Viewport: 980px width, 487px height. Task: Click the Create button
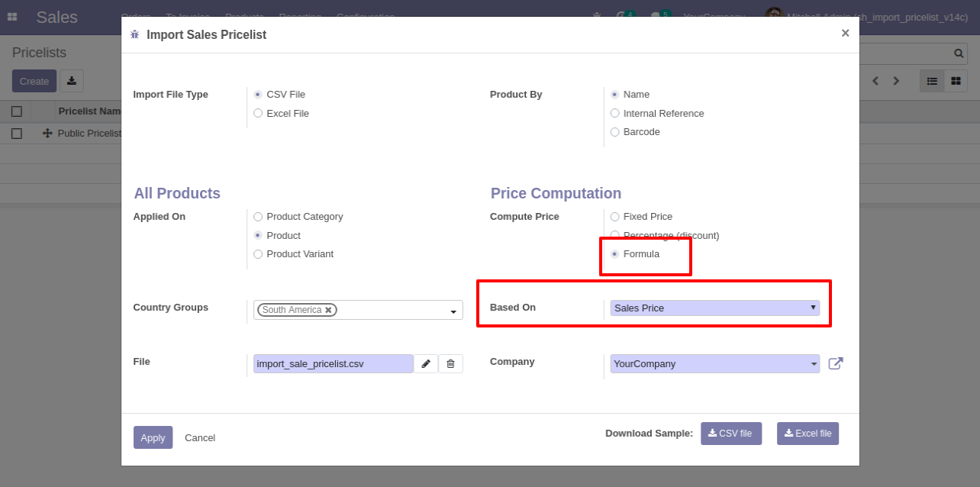click(x=34, y=81)
